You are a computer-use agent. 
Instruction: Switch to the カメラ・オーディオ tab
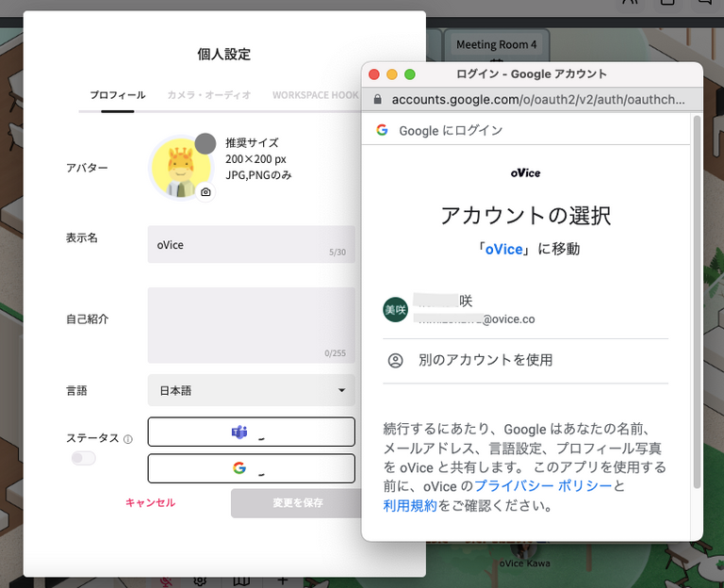pyautogui.click(x=208, y=95)
